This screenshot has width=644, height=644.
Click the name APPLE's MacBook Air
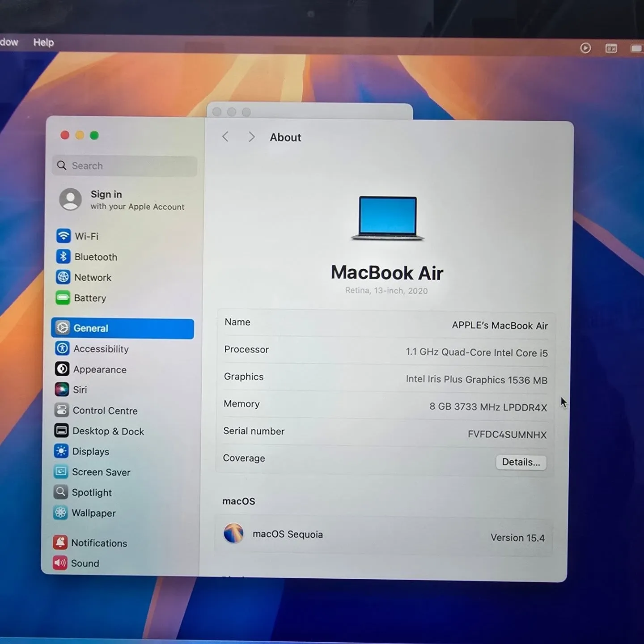click(x=500, y=326)
